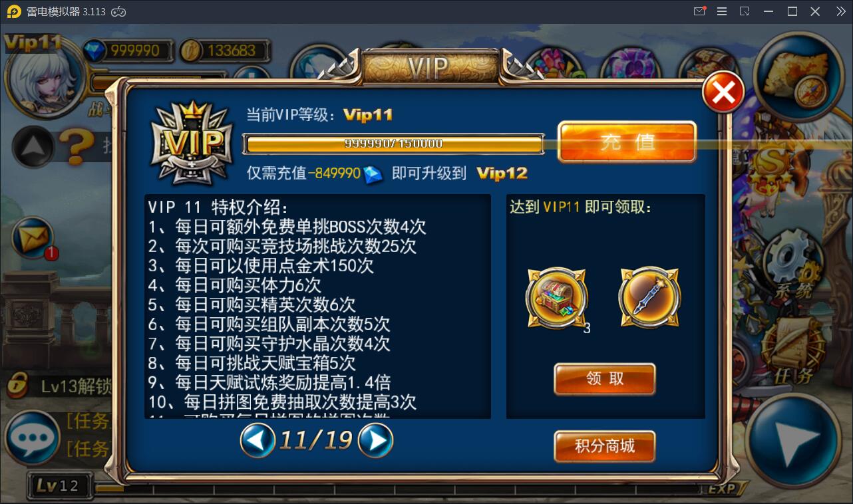Select the treasure chest reward icon

point(557,298)
